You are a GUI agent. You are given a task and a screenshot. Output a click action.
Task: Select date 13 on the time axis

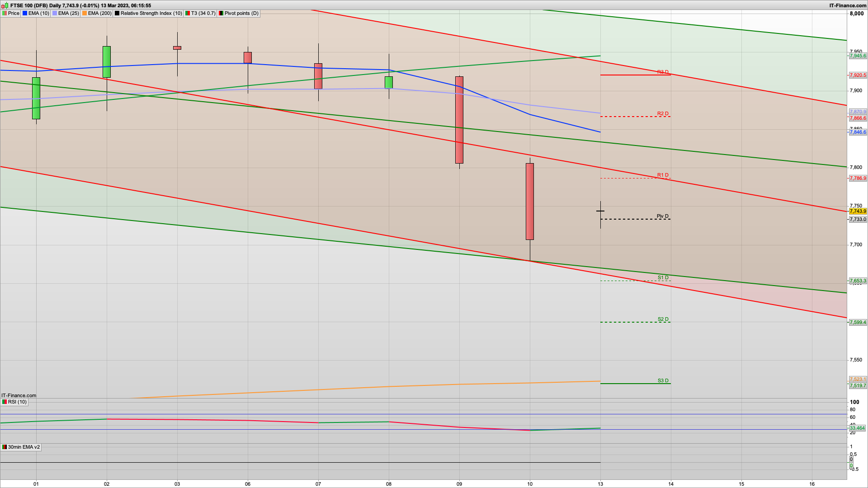(600, 483)
